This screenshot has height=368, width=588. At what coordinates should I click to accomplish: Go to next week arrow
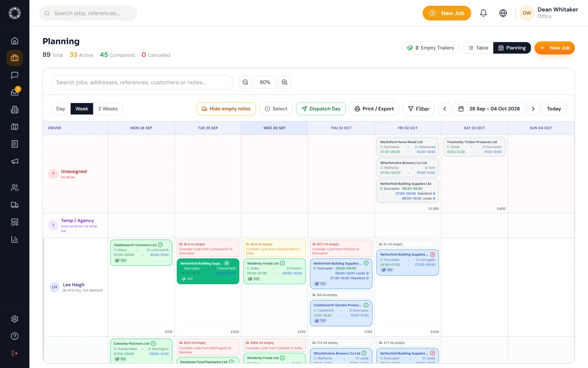pyautogui.click(x=533, y=109)
